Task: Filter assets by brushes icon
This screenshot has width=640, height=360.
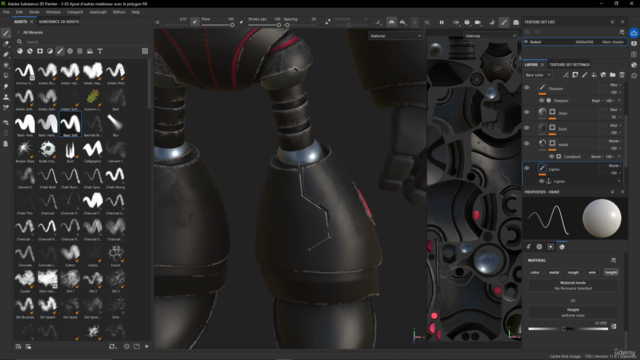Action: [x=60, y=51]
